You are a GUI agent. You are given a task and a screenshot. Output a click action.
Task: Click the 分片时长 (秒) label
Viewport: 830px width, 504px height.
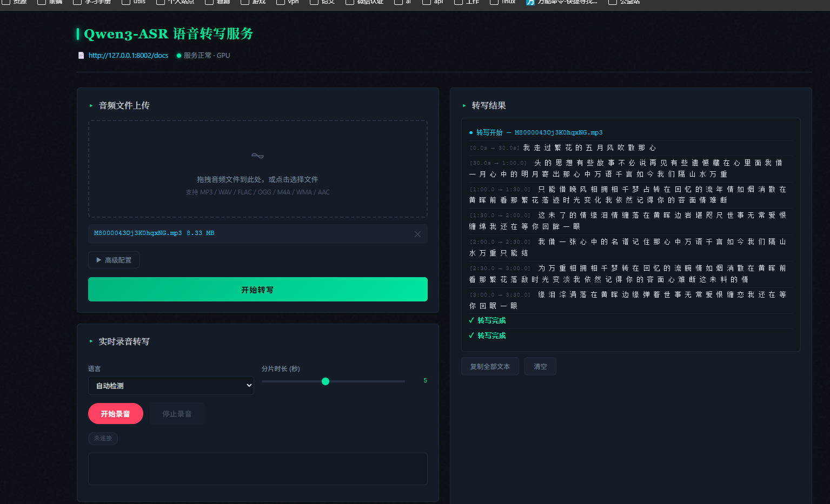[281, 368]
